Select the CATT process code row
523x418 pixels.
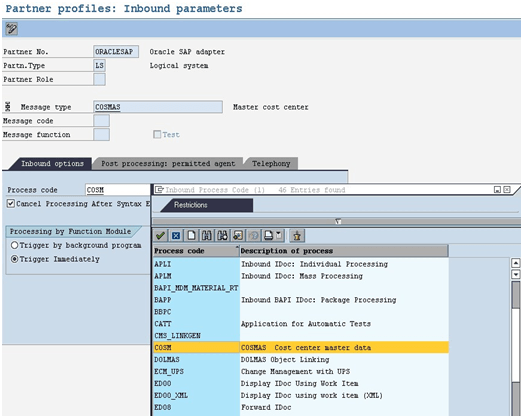click(196, 324)
